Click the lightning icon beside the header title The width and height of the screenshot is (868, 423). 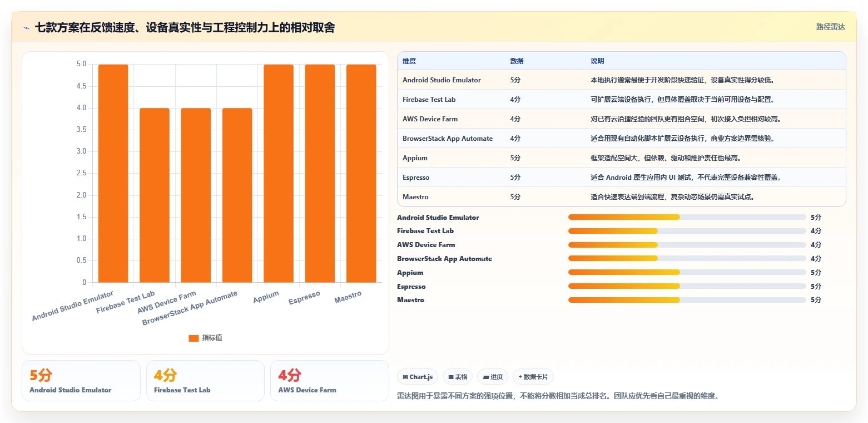pos(27,27)
